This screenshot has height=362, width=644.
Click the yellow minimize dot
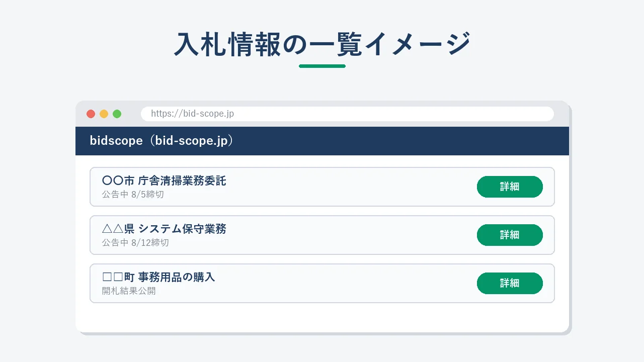click(x=104, y=114)
